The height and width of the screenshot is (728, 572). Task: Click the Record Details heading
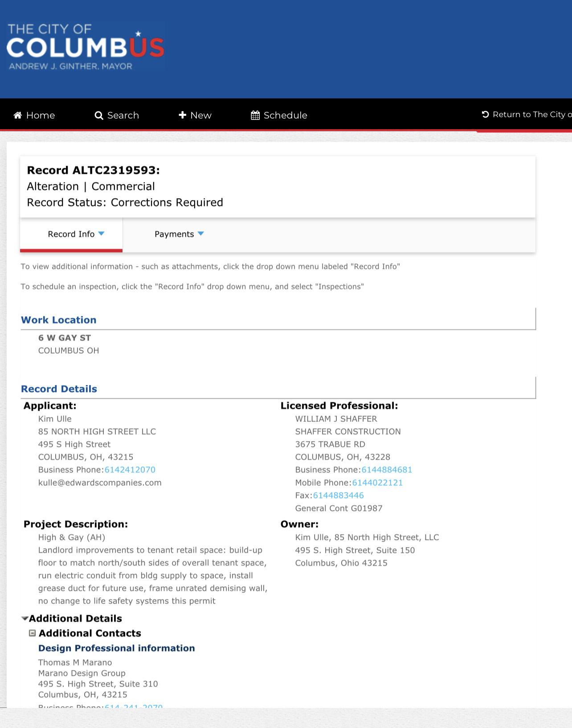pos(59,389)
